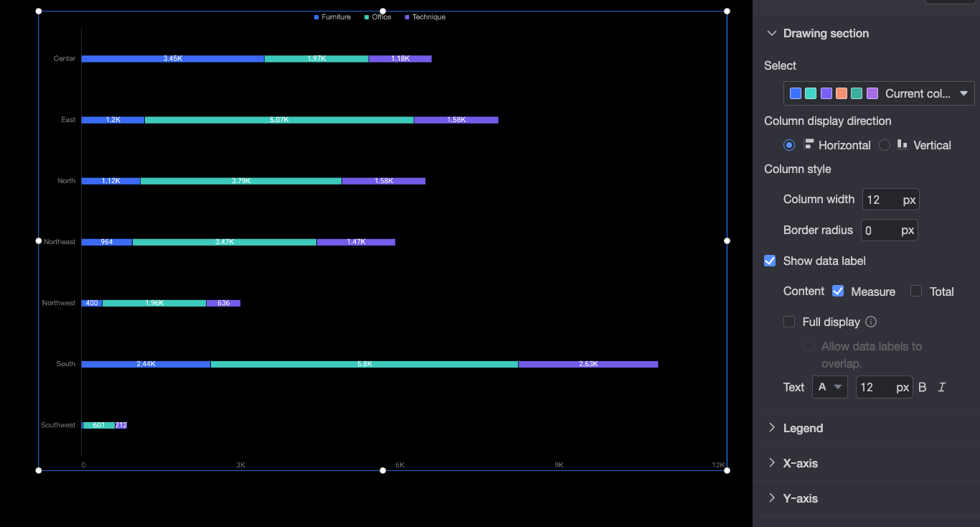Screen dimensions: 980x527
Task: Toggle italic for data label text
Action: [x=942, y=387]
